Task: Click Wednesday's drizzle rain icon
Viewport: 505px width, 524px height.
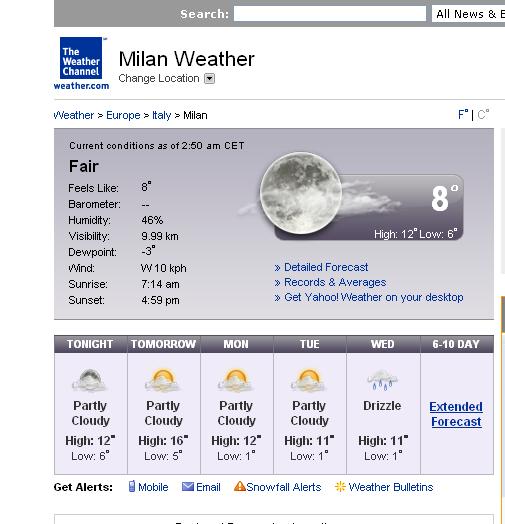Action: pos(382,380)
